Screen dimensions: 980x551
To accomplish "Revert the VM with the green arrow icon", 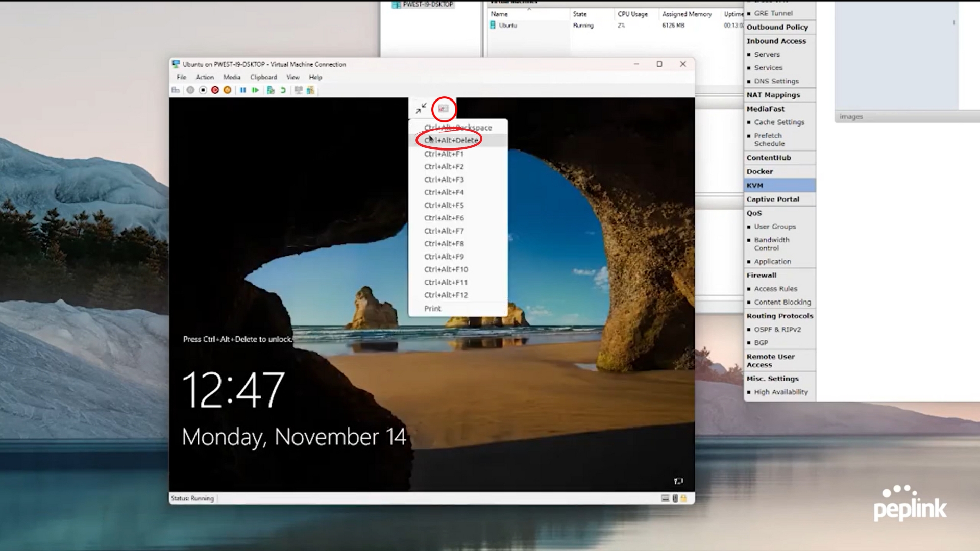I will [x=283, y=90].
